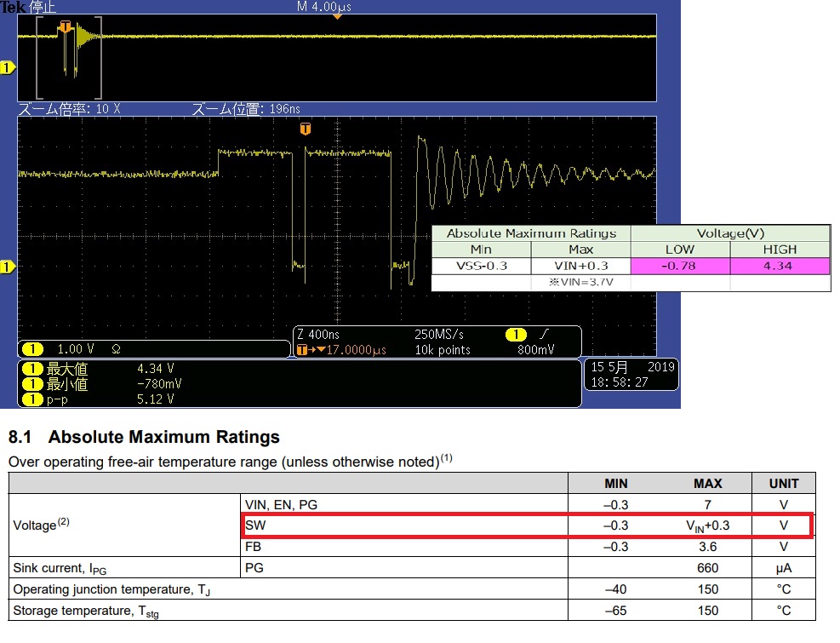Click the Tek 停止 status label

click(x=28, y=7)
